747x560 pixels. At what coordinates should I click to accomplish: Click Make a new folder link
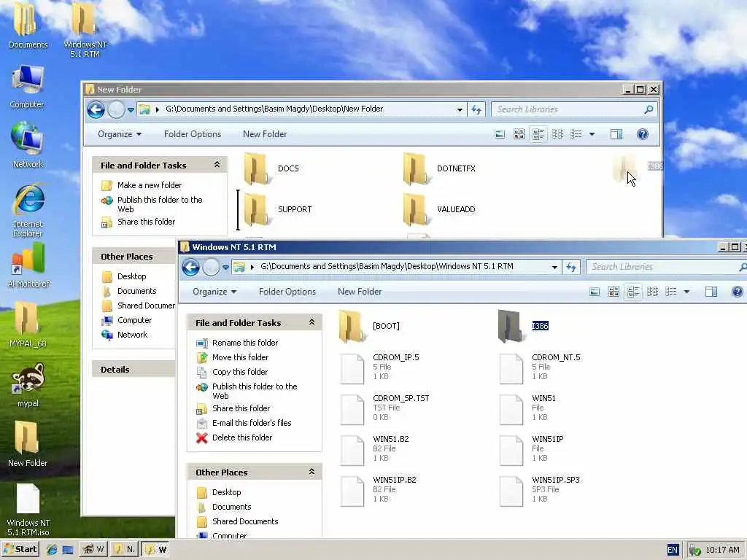[x=149, y=185]
